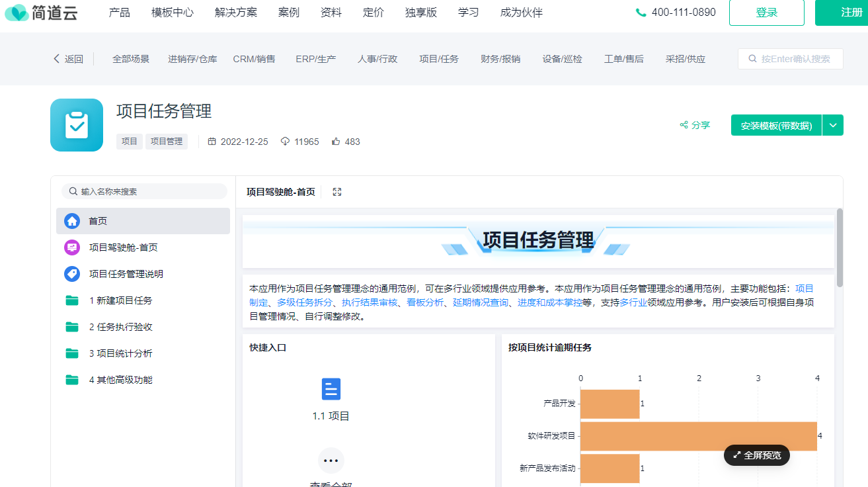Image resolution: width=868 pixels, height=487 pixels.
Task: Click the preview panel vertical scrollbar
Action: point(840,247)
